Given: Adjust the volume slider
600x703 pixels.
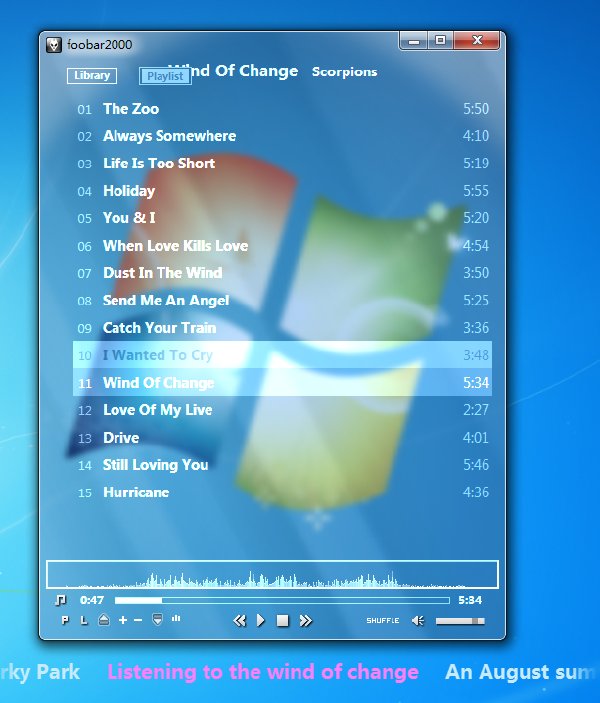Looking at the screenshot, I should (460, 621).
